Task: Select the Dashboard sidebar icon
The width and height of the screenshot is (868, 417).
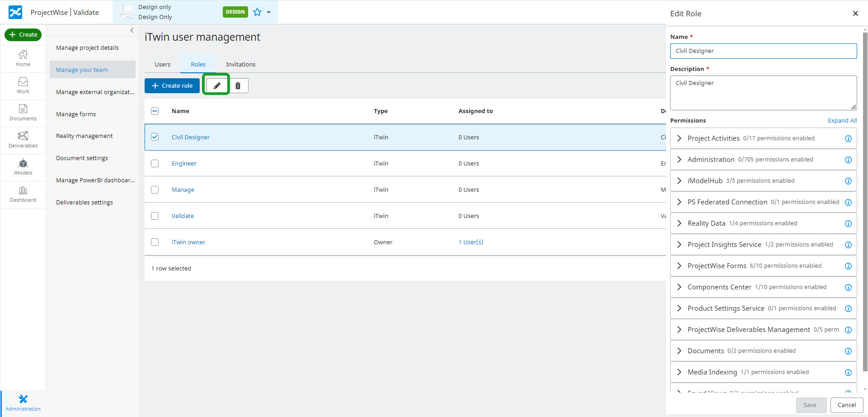Action: click(x=23, y=193)
